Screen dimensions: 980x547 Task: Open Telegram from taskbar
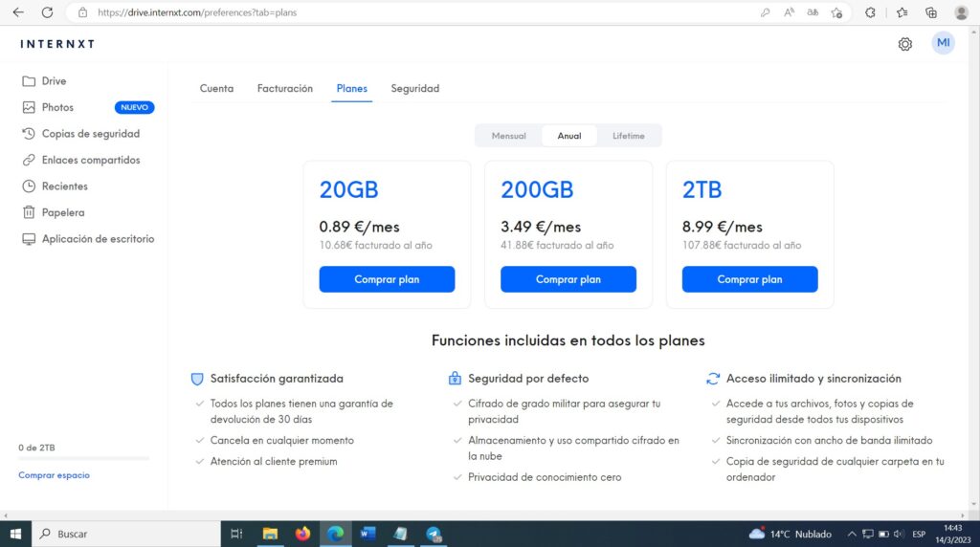434,534
